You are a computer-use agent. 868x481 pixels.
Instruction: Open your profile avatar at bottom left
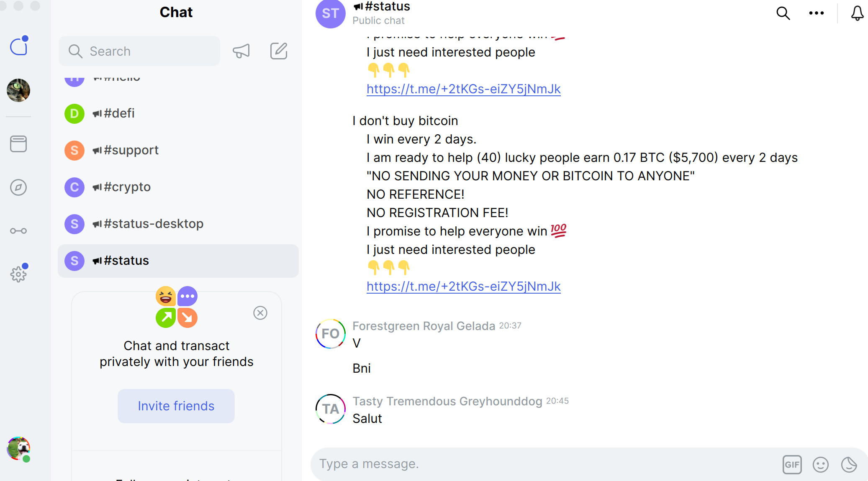[18, 449]
